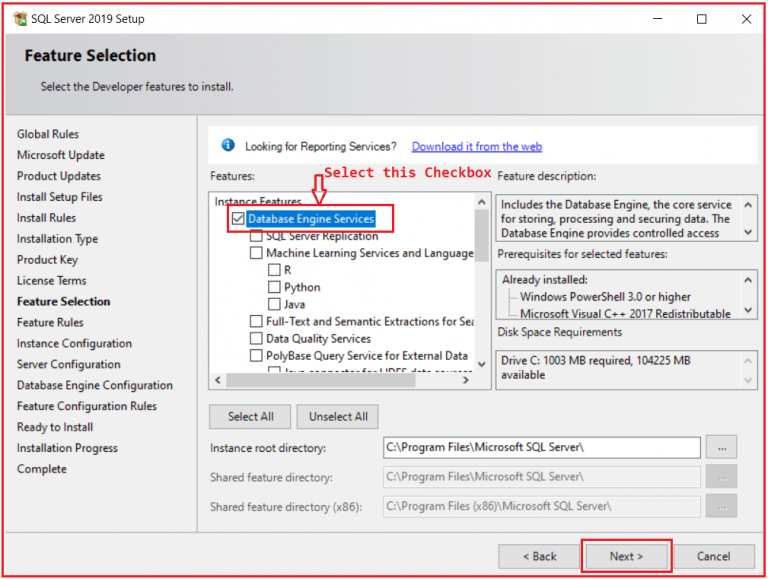Select Product Key step in sidebar
Viewport: 768px width, 579px height.
pos(48,260)
